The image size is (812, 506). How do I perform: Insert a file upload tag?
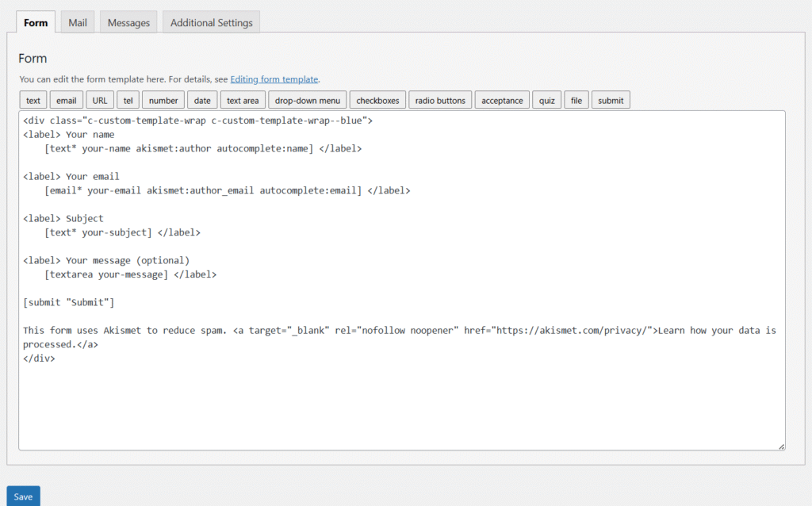(x=576, y=101)
